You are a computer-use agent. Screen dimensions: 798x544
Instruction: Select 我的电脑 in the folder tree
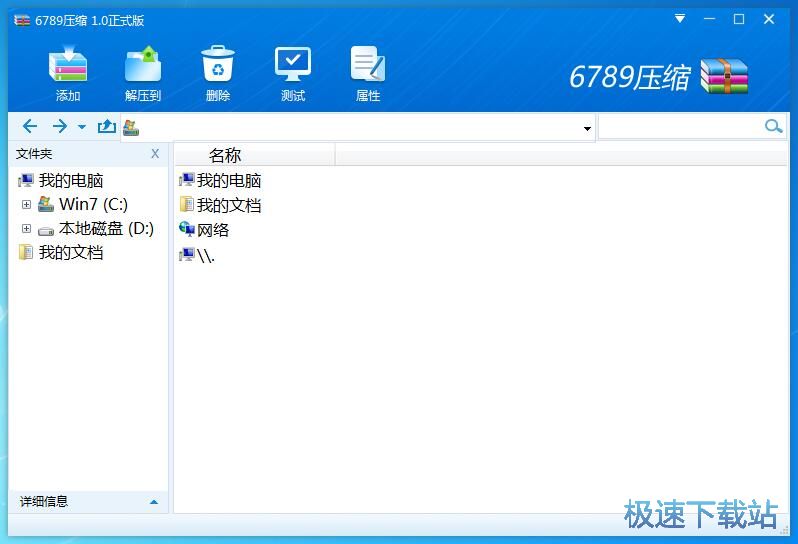[71, 181]
